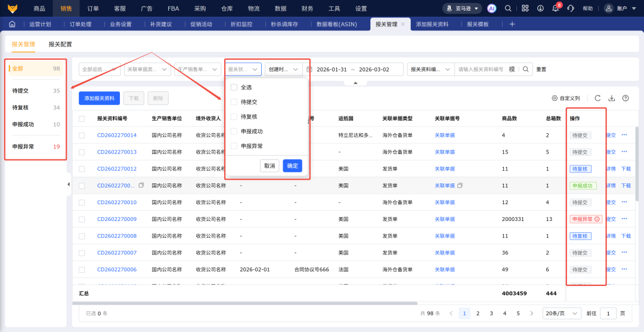Check the 申报异常 option in dropdown

[234, 146]
